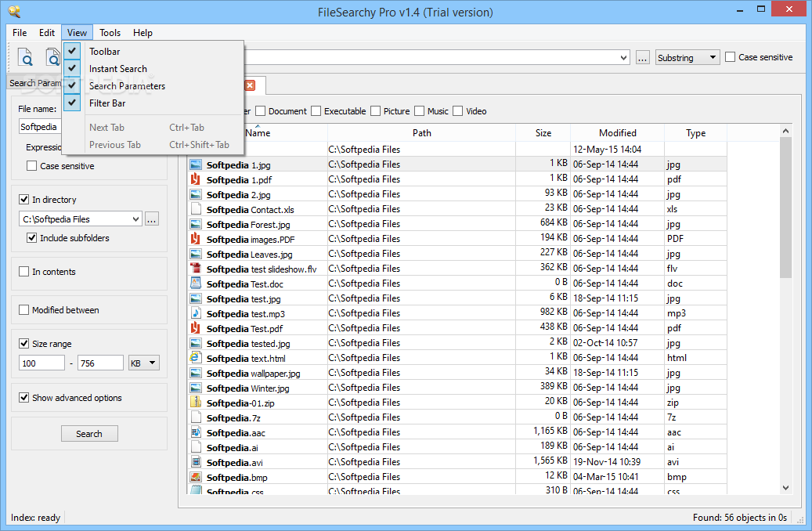Click the blank file icon of Softpedia.7z
The image size is (812, 531).
click(x=196, y=417)
